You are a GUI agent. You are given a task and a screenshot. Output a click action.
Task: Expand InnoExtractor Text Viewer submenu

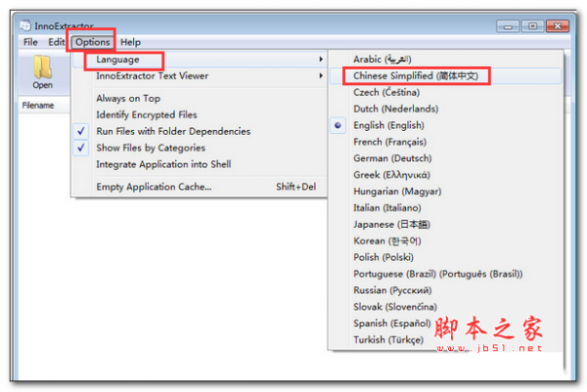[199, 76]
